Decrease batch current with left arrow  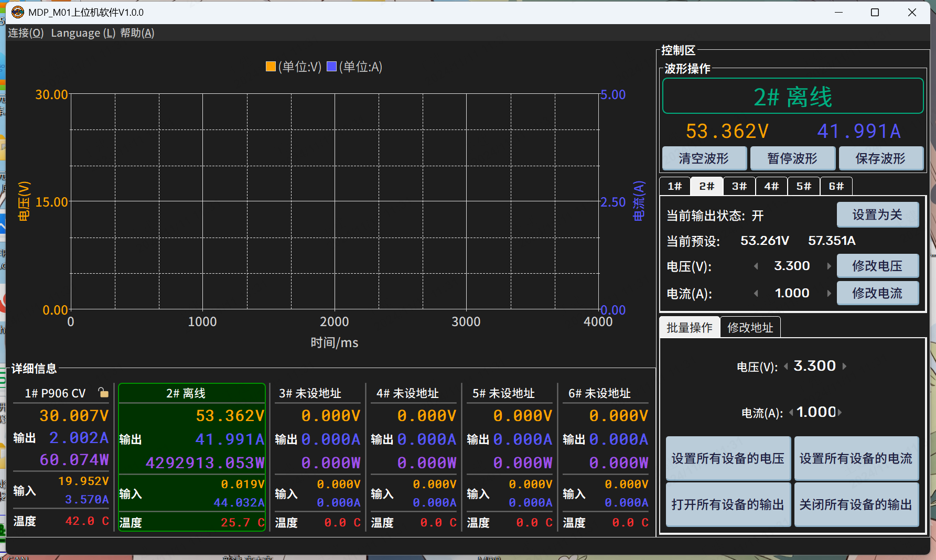pyautogui.click(x=791, y=413)
